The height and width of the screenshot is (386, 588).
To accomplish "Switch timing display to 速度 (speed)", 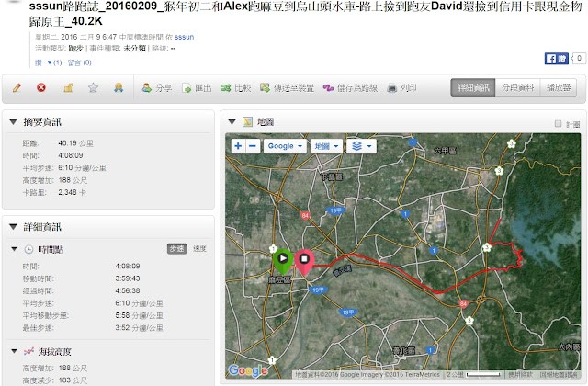I will (x=198, y=249).
